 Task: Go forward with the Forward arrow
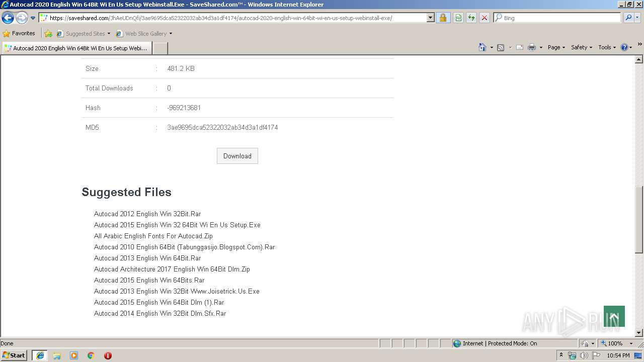[x=22, y=18]
